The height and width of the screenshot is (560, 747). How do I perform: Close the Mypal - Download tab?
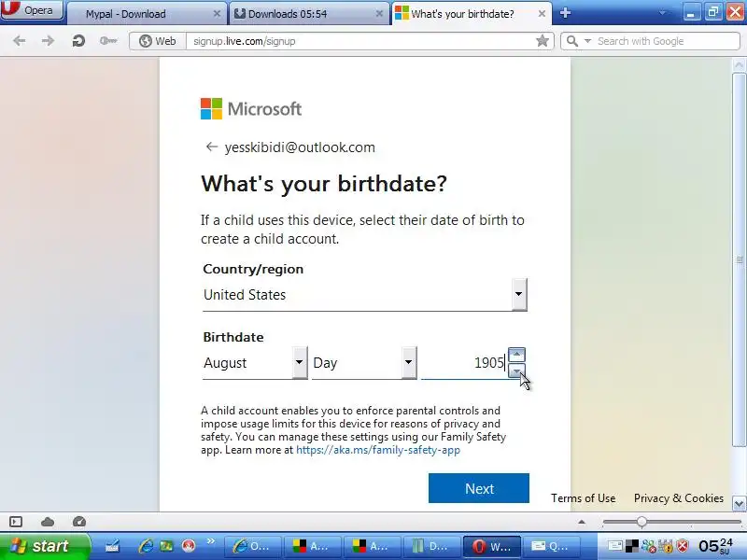click(x=217, y=14)
